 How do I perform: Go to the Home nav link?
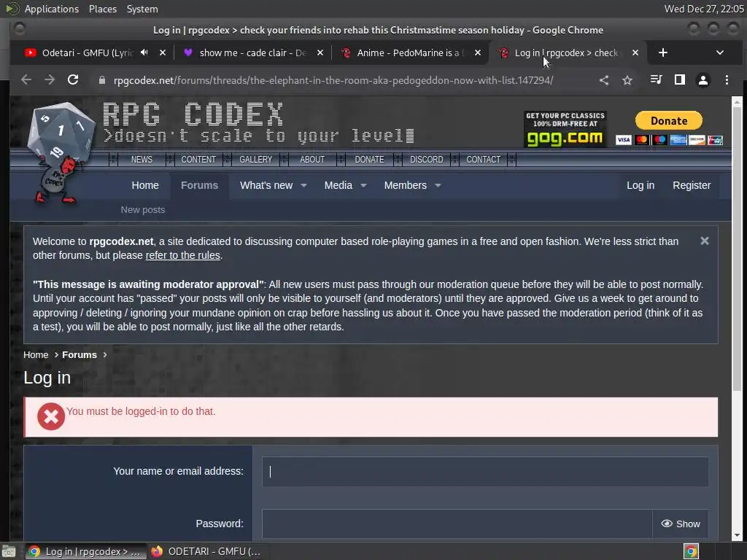tap(145, 185)
